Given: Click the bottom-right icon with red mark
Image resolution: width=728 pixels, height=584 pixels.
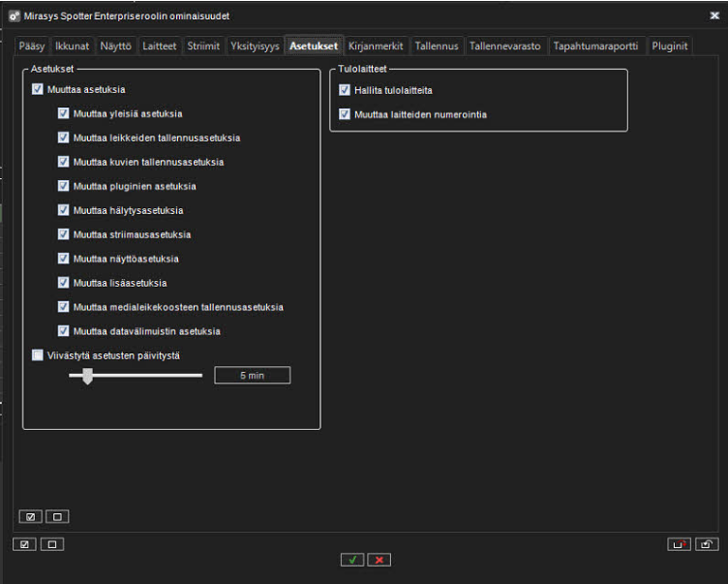Looking at the screenshot, I should click(680, 544).
